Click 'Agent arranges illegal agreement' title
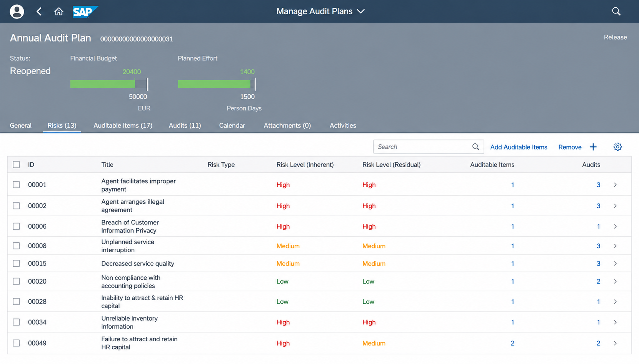 click(133, 206)
